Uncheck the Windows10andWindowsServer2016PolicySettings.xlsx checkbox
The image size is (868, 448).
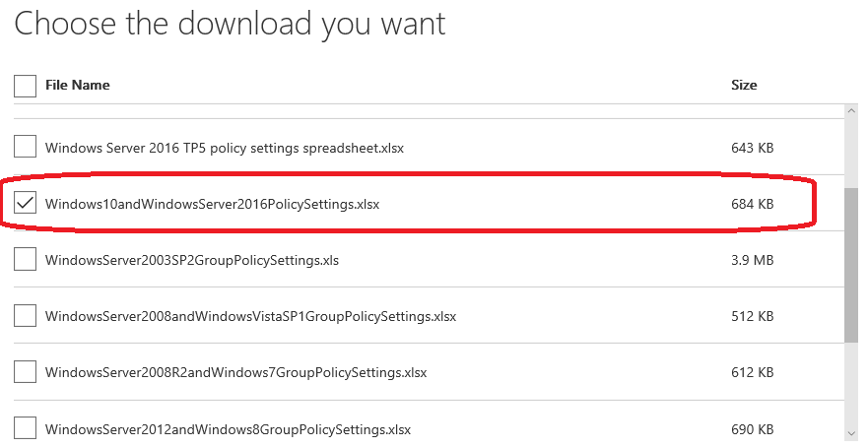tap(25, 204)
